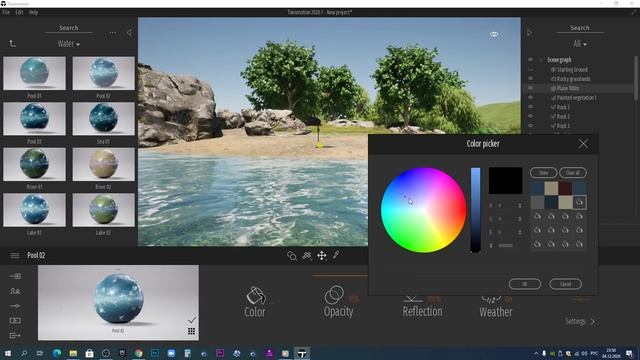This screenshot has width=640, height=360.
Task: Collapse the Scene graph tree
Action: [541, 60]
